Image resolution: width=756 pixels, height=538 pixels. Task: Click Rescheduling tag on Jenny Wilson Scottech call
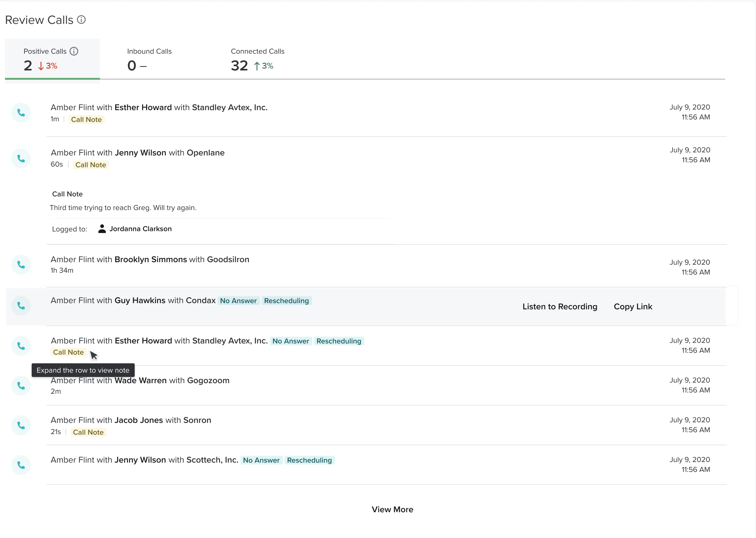pos(309,460)
